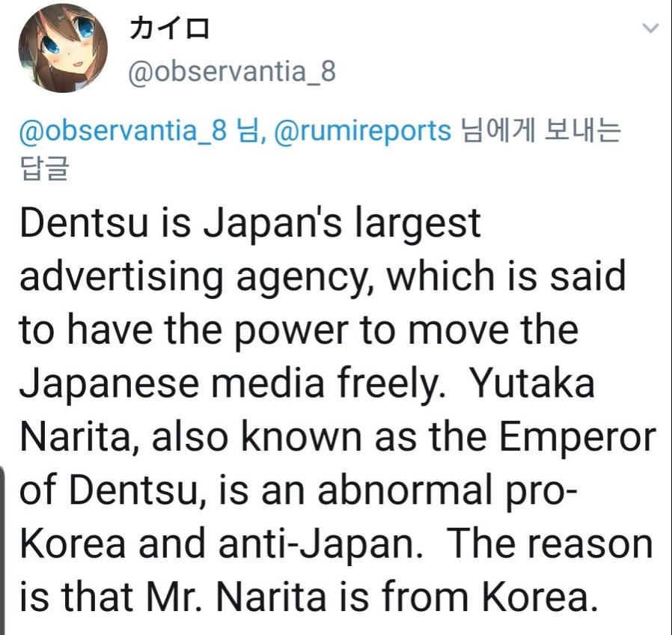Screen dimensions: 672x635
Task: Click the line 'to have the power to move the'
Action: pos(299,331)
